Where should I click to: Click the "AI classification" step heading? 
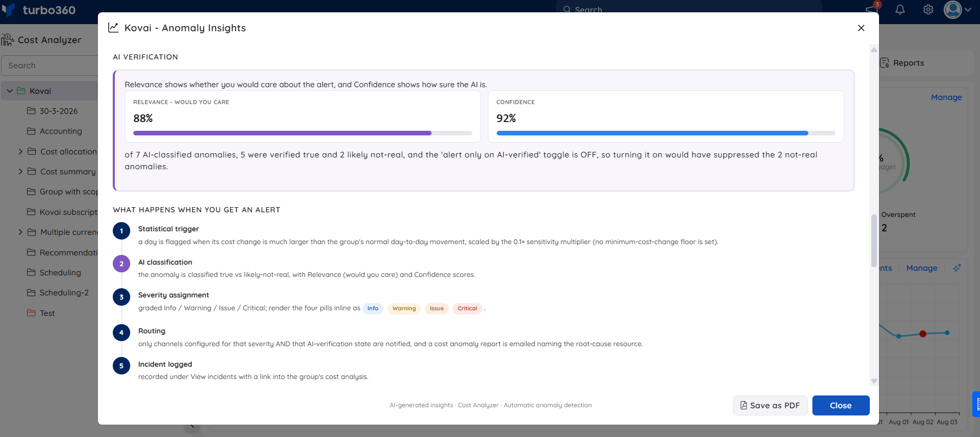pyautogui.click(x=165, y=262)
